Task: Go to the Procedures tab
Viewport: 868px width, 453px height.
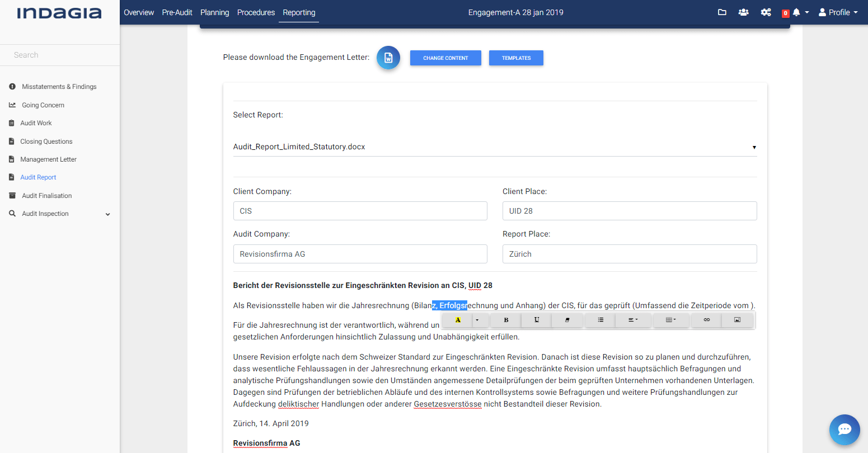Action: [x=256, y=12]
